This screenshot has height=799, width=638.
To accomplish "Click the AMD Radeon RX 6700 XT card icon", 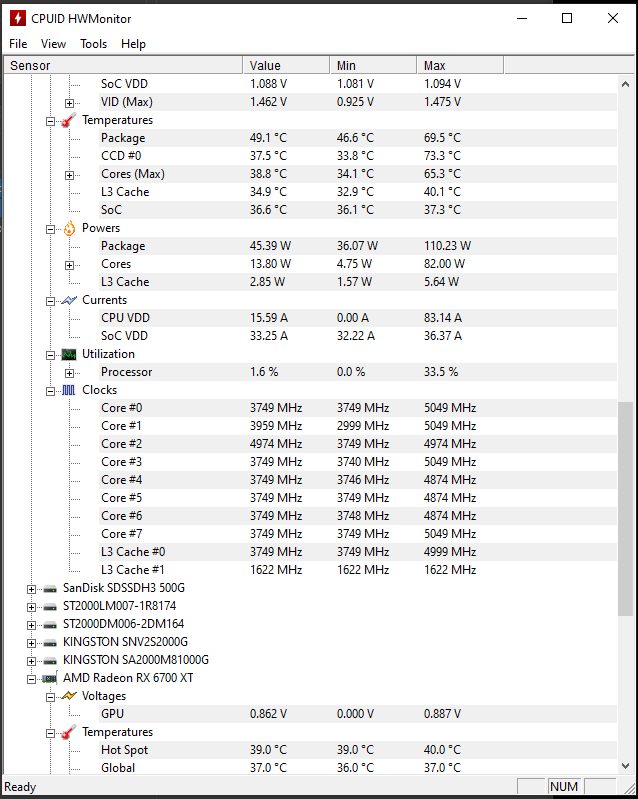I will [49, 678].
